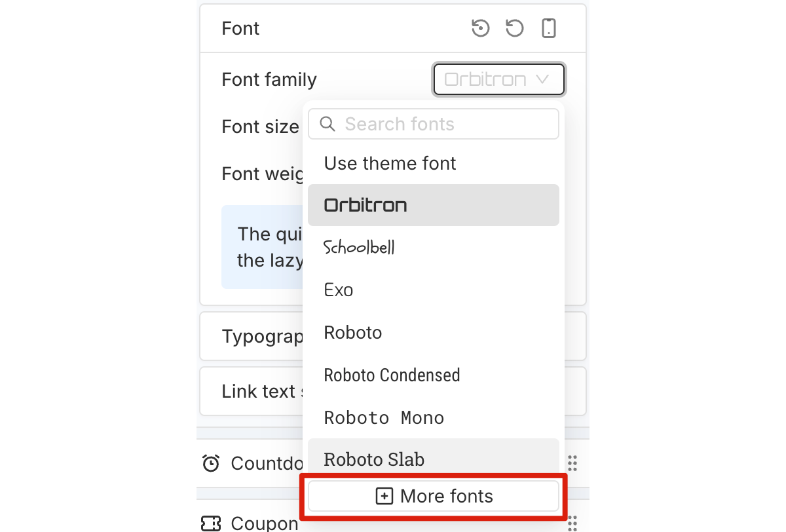The height and width of the screenshot is (532, 786).
Task: Click the magnifier icon in font search
Action: (x=329, y=124)
